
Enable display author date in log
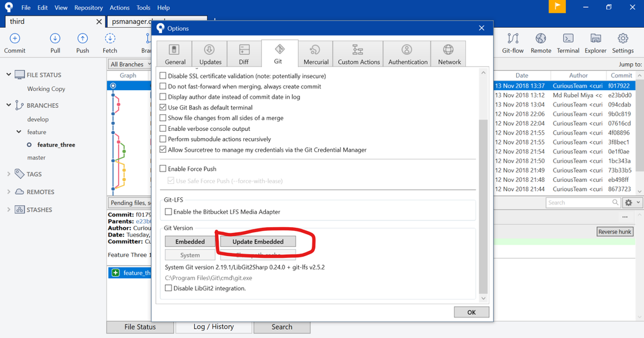(x=163, y=97)
